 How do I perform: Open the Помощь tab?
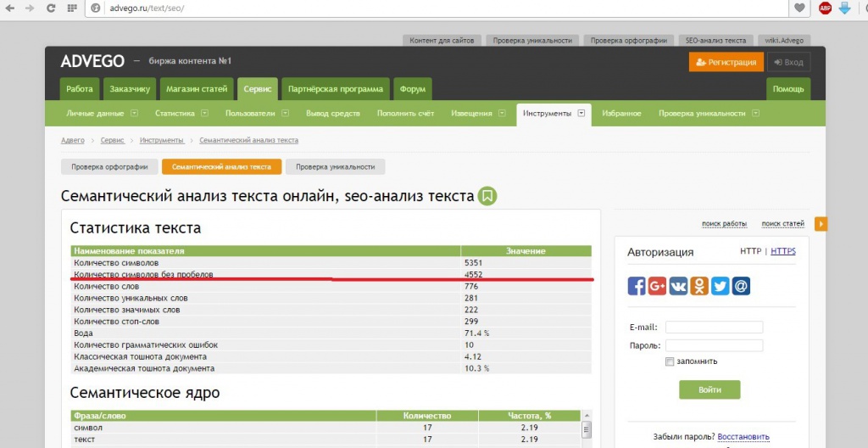point(788,89)
